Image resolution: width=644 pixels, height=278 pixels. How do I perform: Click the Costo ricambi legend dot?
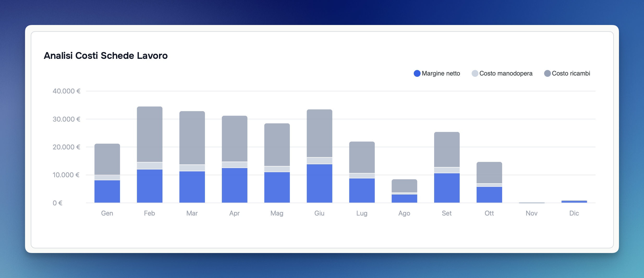(547, 73)
